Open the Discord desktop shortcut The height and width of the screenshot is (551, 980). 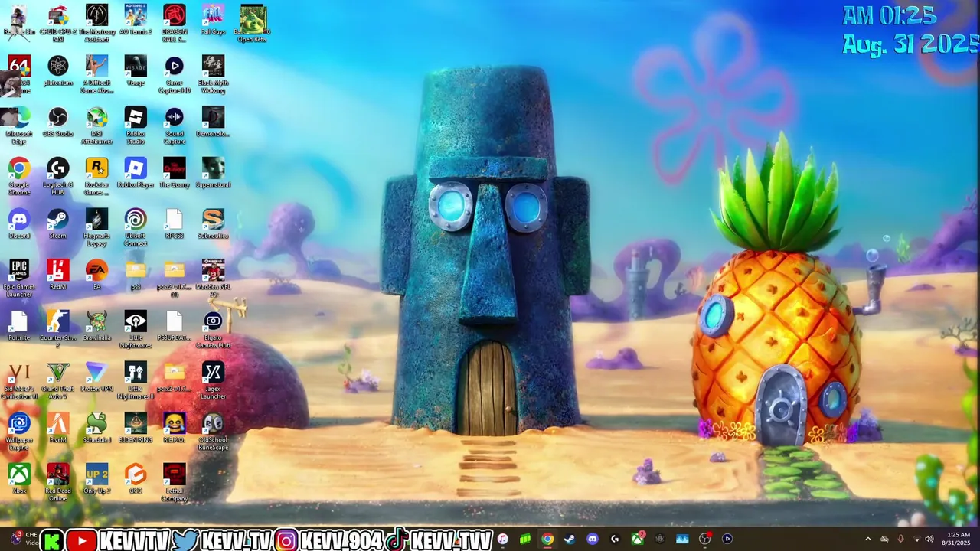point(19,224)
